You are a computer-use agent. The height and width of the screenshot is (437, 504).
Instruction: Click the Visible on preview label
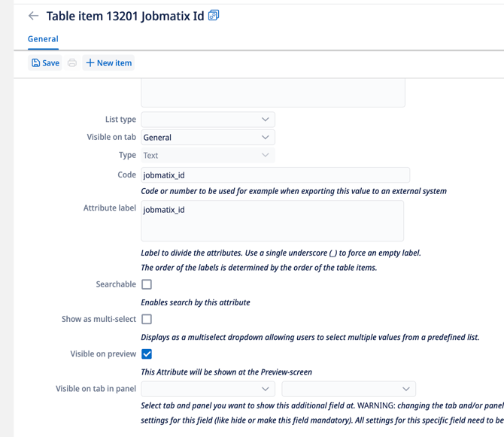coord(103,354)
